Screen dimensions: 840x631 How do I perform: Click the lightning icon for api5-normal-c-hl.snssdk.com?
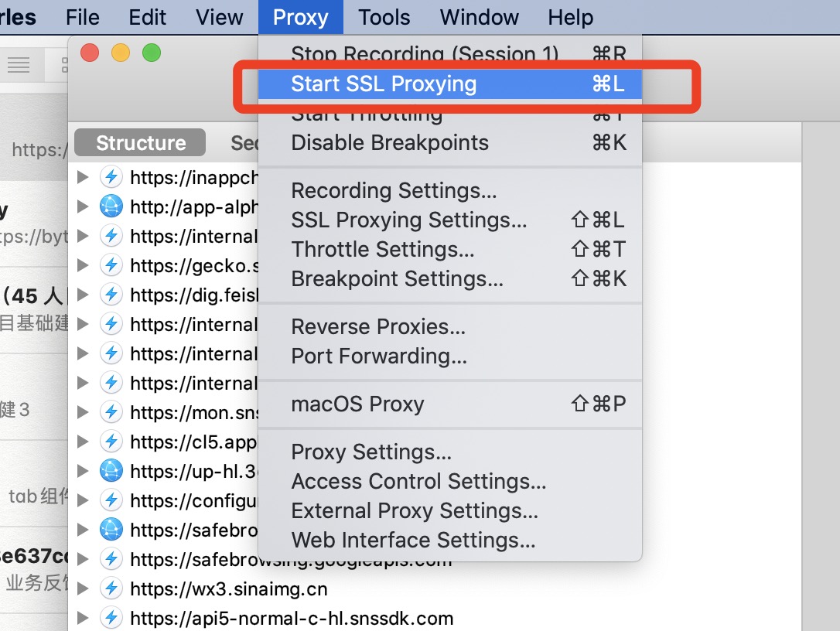(x=111, y=619)
